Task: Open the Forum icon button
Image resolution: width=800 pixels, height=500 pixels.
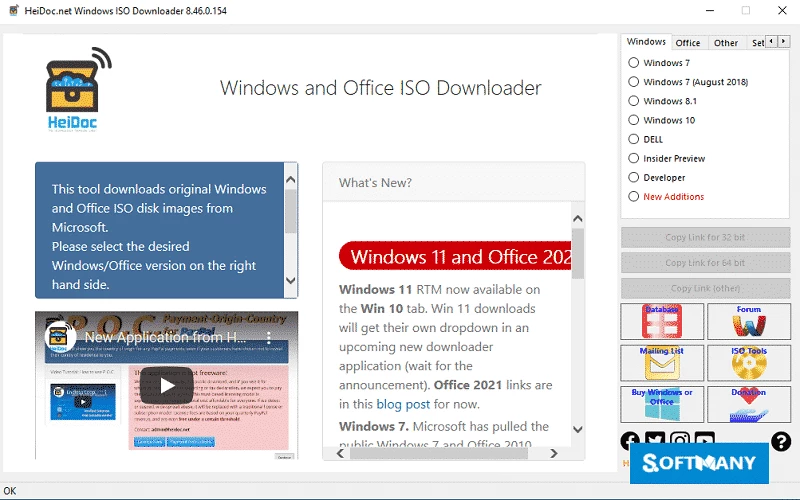Action: click(x=748, y=322)
